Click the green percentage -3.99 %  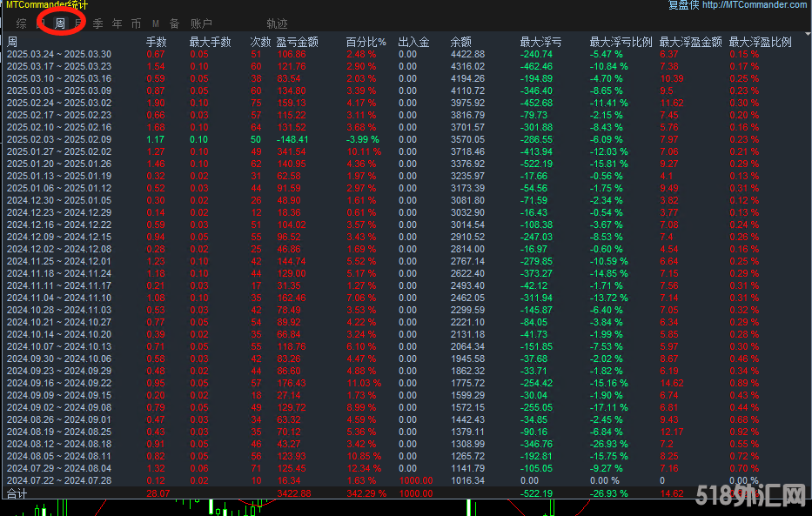coord(363,139)
